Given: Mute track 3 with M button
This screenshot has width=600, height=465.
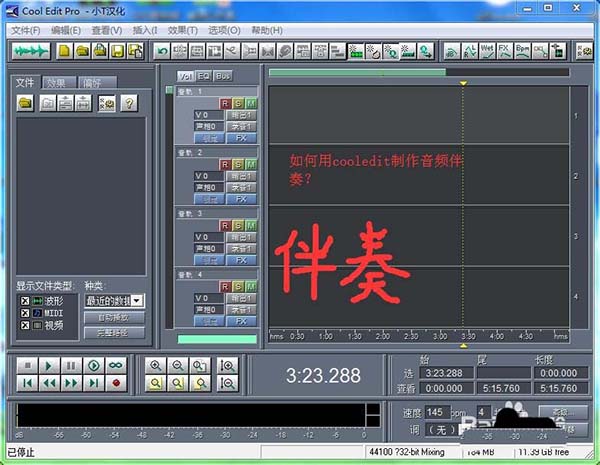Looking at the screenshot, I should [x=251, y=226].
